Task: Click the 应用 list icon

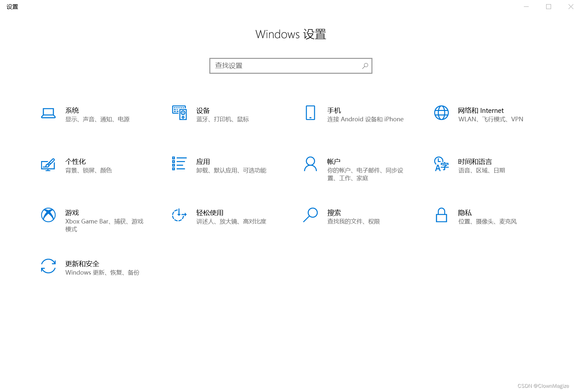Action: pyautogui.click(x=179, y=163)
